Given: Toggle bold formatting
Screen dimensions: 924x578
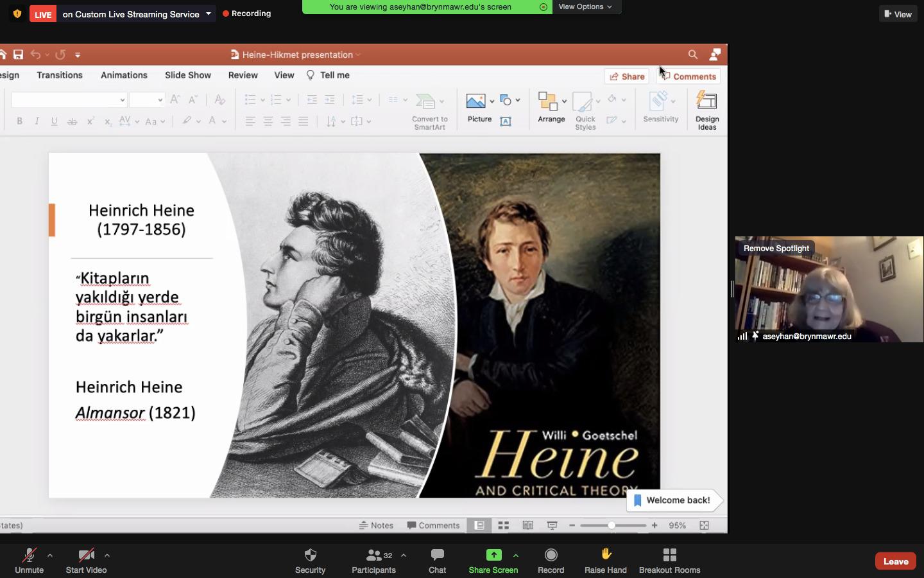Looking at the screenshot, I should 19,121.
